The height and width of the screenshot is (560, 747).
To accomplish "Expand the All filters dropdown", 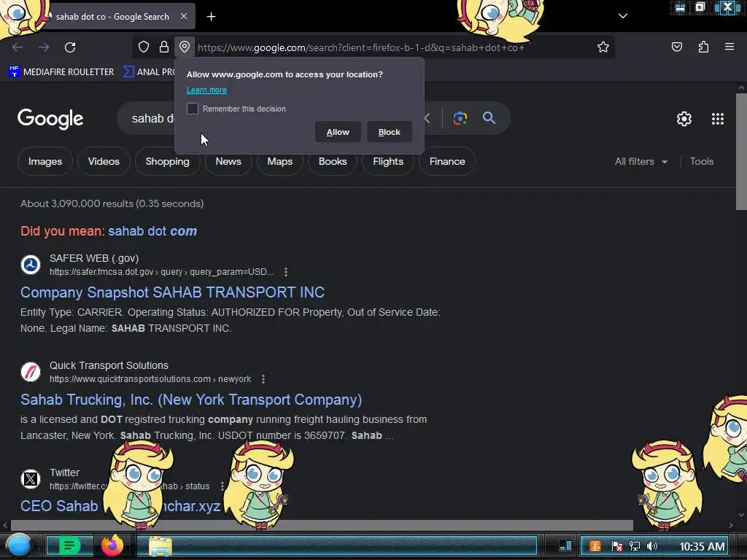I will [x=640, y=161].
